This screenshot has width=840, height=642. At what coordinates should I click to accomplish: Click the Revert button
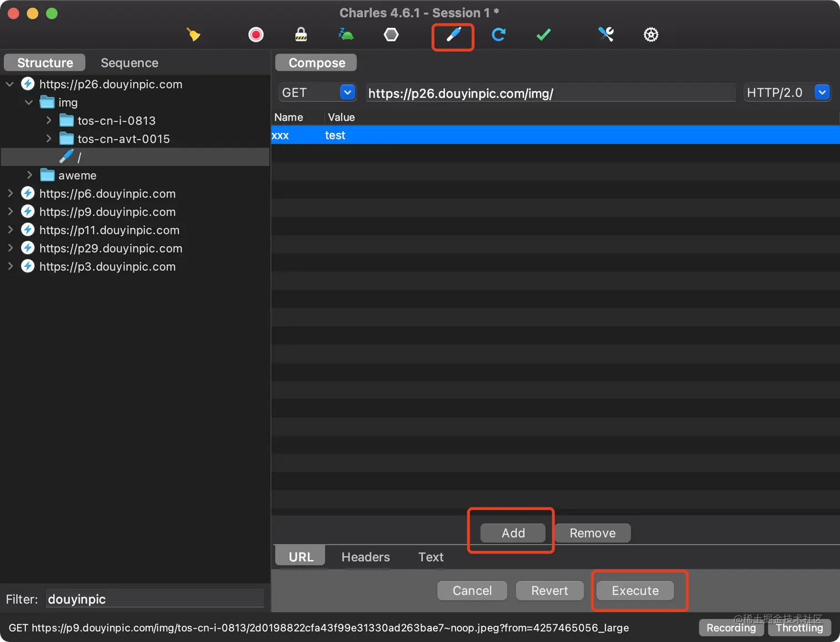549,591
